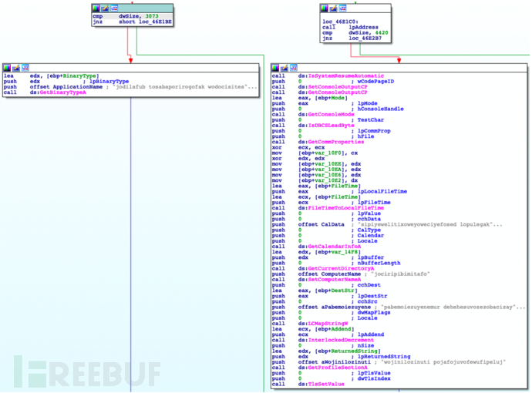Image resolution: width=532 pixels, height=393 pixels.
Task: Click the 'offset CalData' operand
Action: click(x=321, y=224)
